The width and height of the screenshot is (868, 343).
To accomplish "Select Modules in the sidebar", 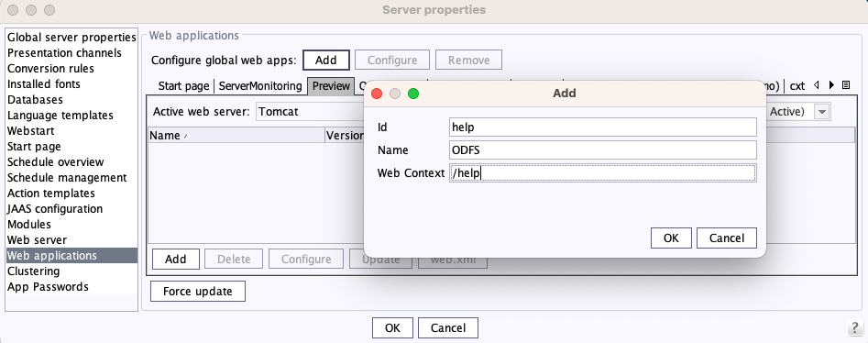I will (x=71, y=225).
